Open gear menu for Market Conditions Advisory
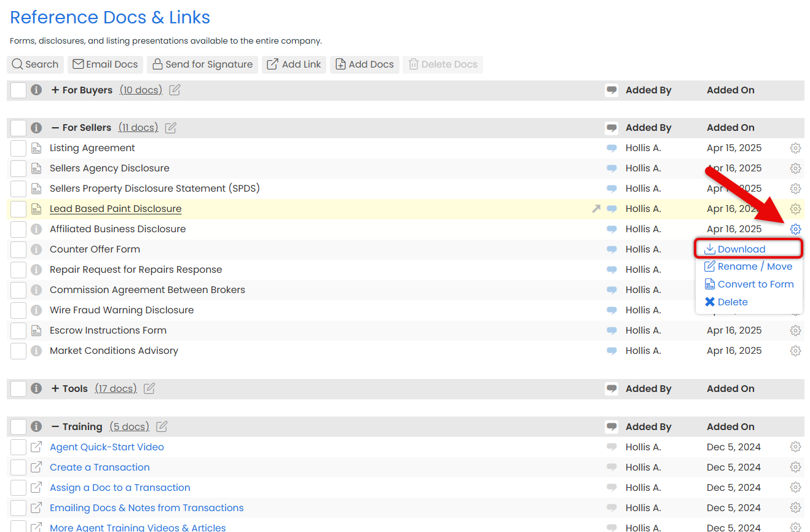 point(795,351)
